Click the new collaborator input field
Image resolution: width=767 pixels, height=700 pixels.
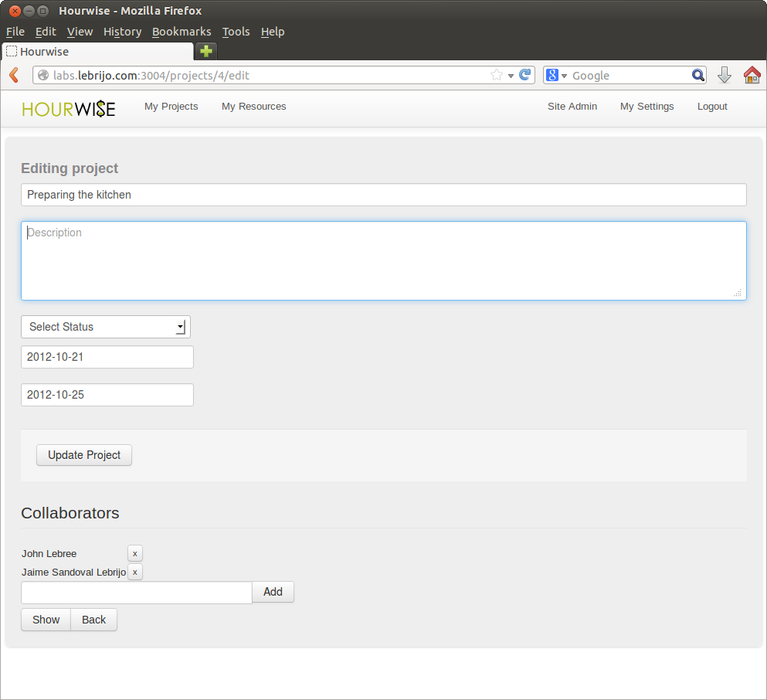point(137,593)
